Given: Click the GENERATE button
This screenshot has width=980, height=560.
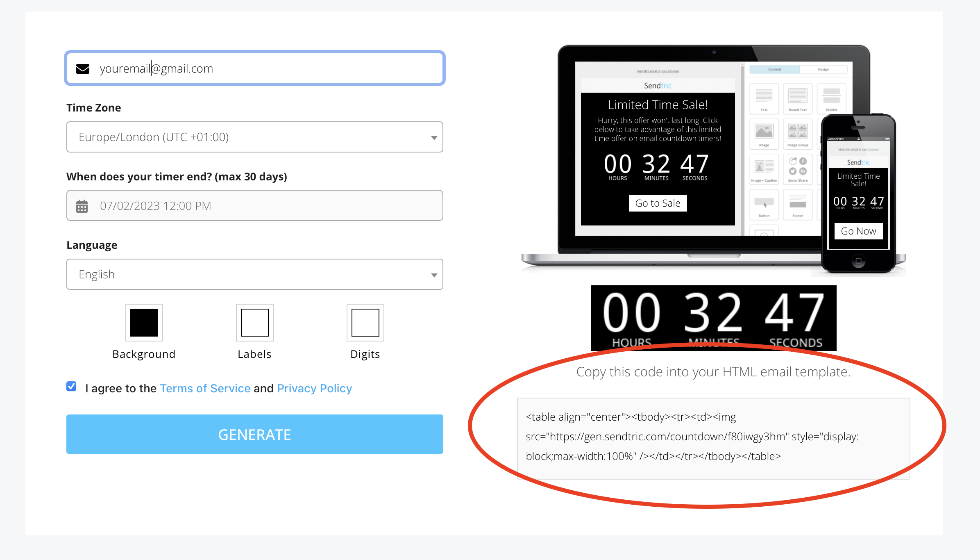Looking at the screenshot, I should coord(255,434).
